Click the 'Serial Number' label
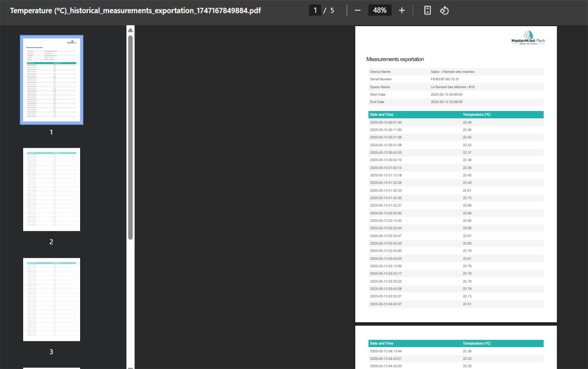The width and height of the screenshot is (588, 369). [x=381, y=79]
